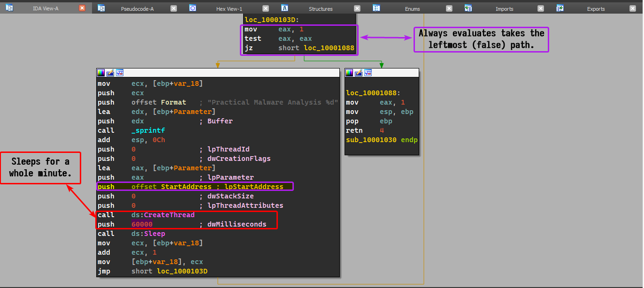Switch to the Pseudocode-A tab
Viewport: 644px width, 288px height.
click(x=137, y=9)
